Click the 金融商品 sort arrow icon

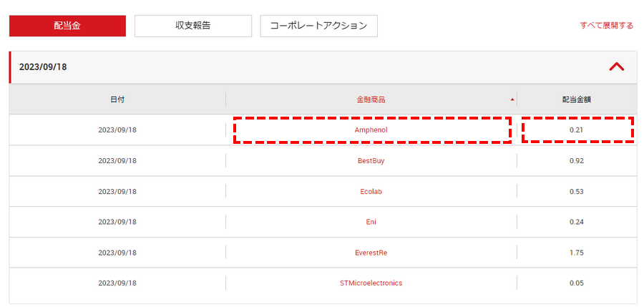click(512, 100)
